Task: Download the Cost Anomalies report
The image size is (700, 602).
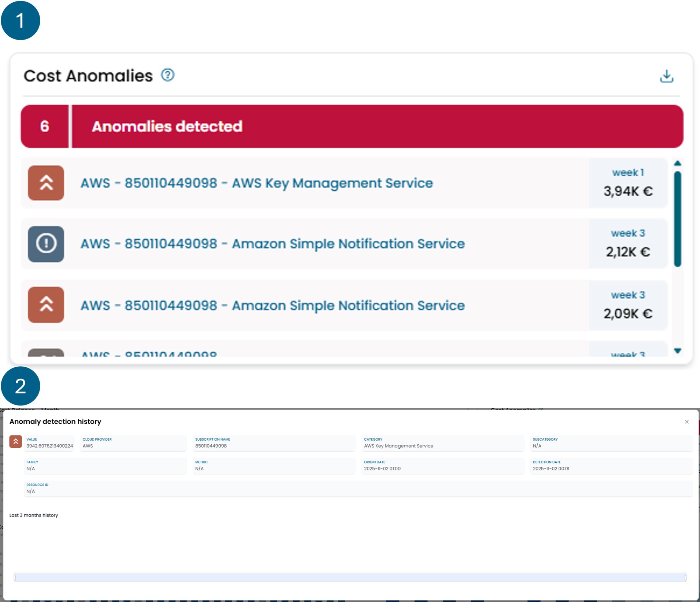Action: pyautogui.click(x=666, y=76)
